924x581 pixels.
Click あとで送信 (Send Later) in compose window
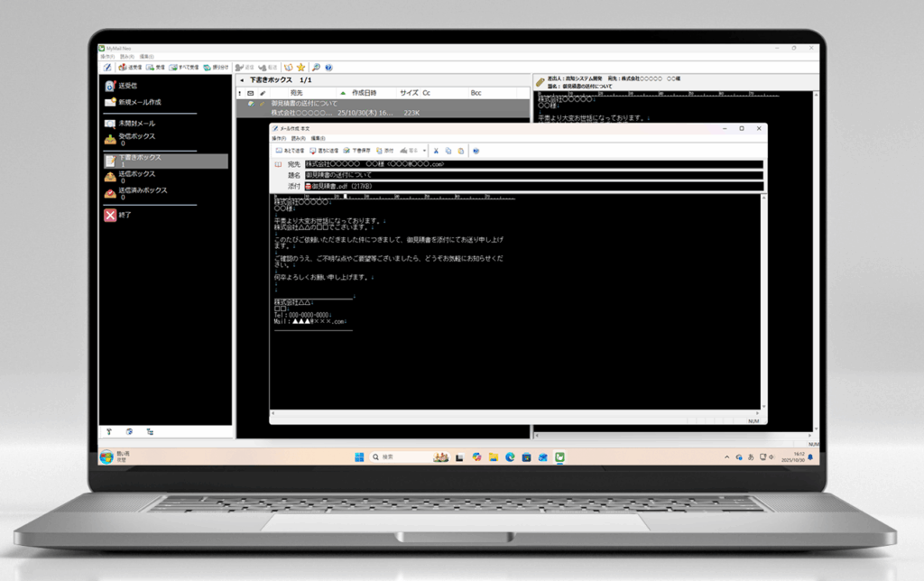289,150
